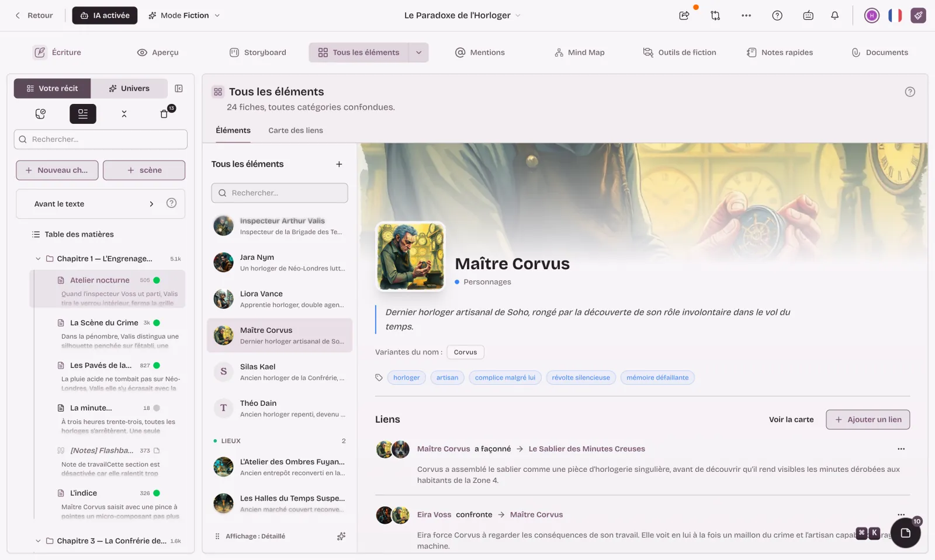Viewport: 935px width, 560px height.
Task: Open the AI assistant robot icon
Action: pyautogui.click(x=808, y=16)
